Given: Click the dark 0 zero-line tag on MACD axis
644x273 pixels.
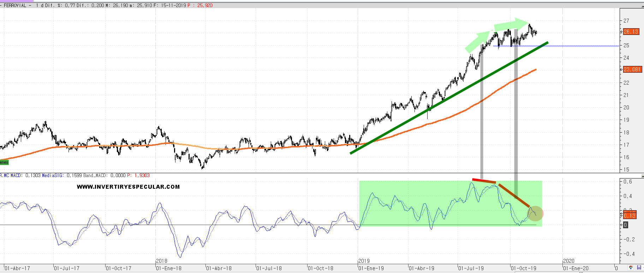Looking at the screenshot, I should pos(625,225).
